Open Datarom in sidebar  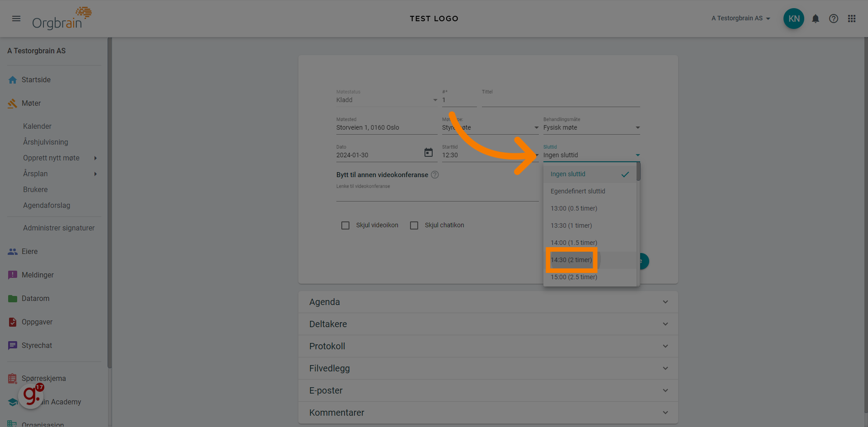tap(36, 299)
